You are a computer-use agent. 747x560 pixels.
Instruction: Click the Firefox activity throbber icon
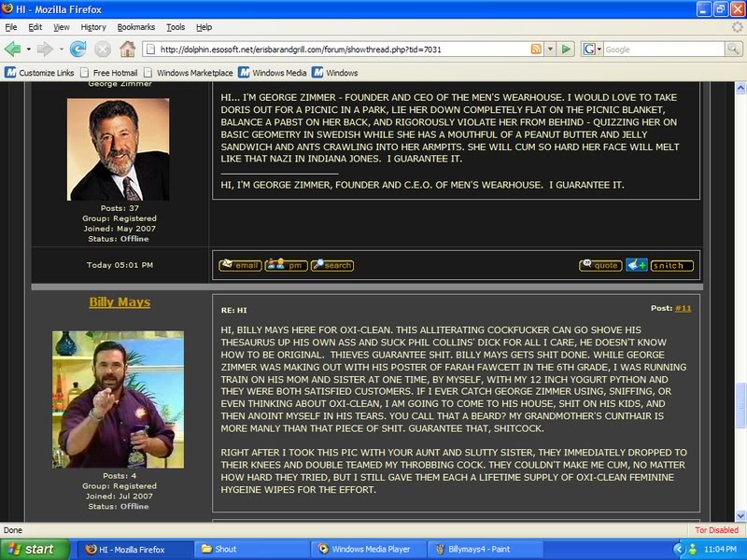(x=738, y=27)
